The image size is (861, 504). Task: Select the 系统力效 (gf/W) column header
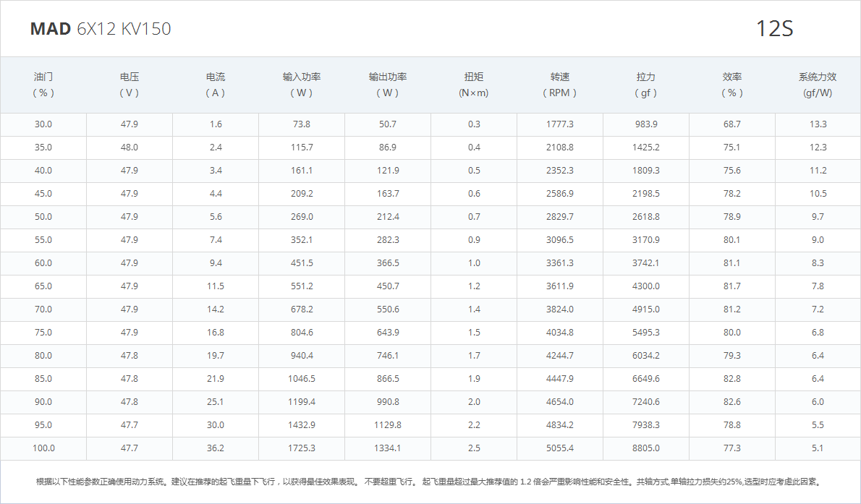click(x=818, y=85)
